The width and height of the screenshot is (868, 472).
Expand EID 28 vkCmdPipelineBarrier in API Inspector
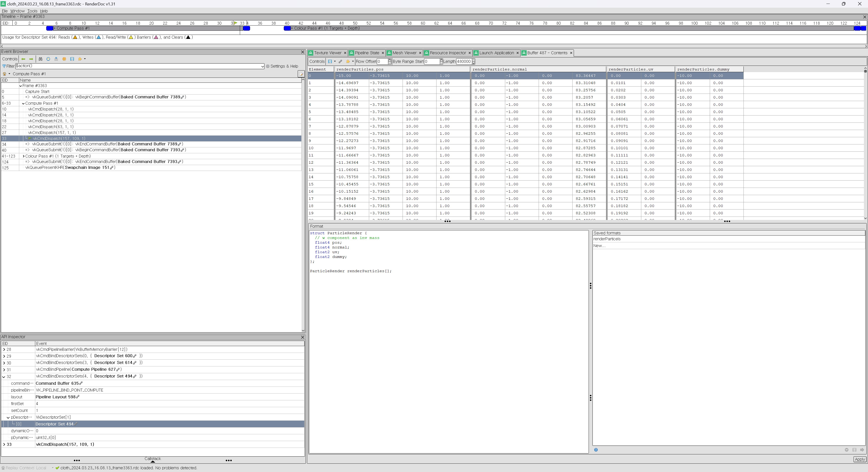tap(4, 350)
